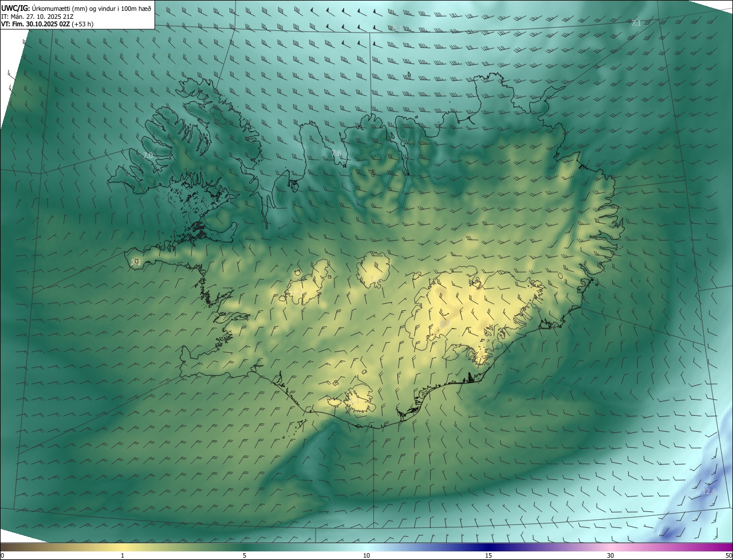Click the "7.8" value on the north coast

pos(336,153)
